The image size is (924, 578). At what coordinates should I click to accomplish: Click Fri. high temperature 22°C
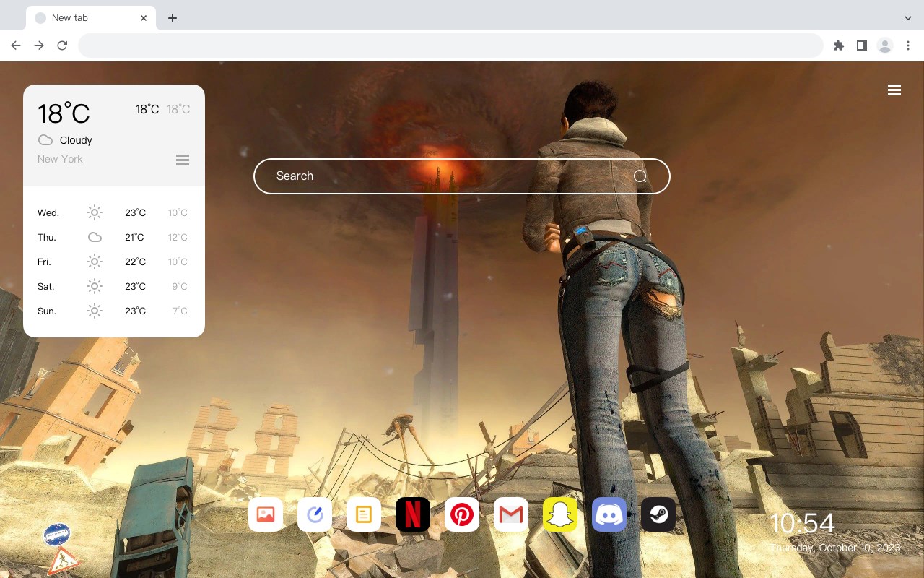coord(135,262)
